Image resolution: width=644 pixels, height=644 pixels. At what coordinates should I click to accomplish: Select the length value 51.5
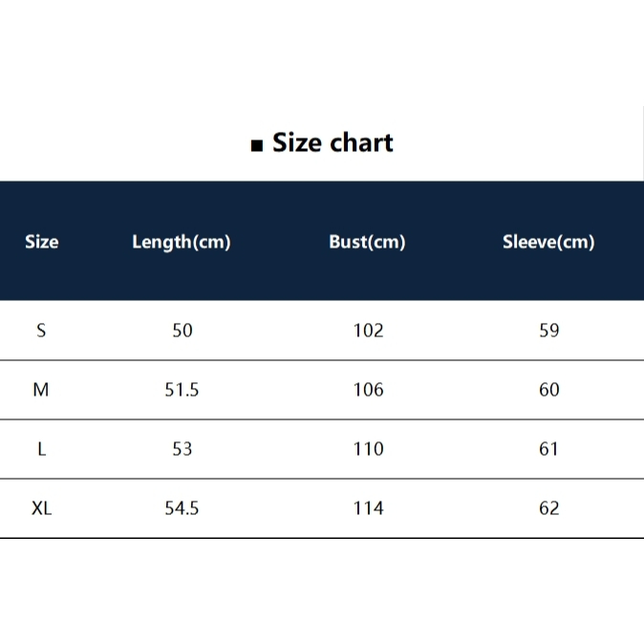[182, 390]
